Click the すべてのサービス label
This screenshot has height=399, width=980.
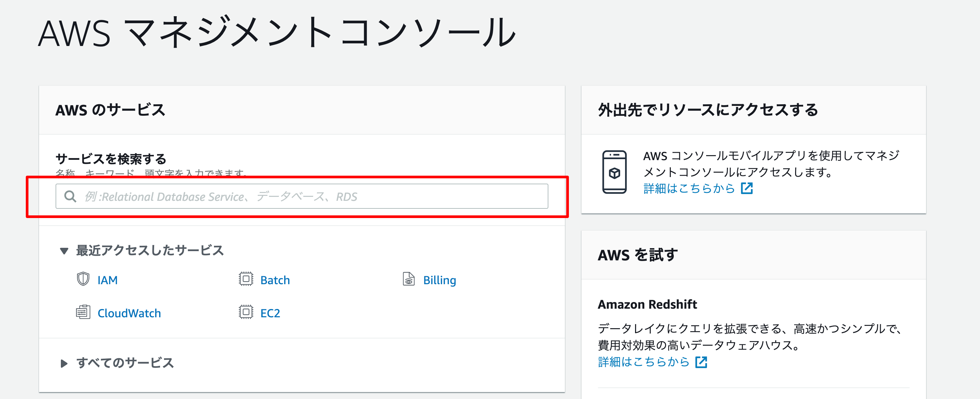(125, 363)
